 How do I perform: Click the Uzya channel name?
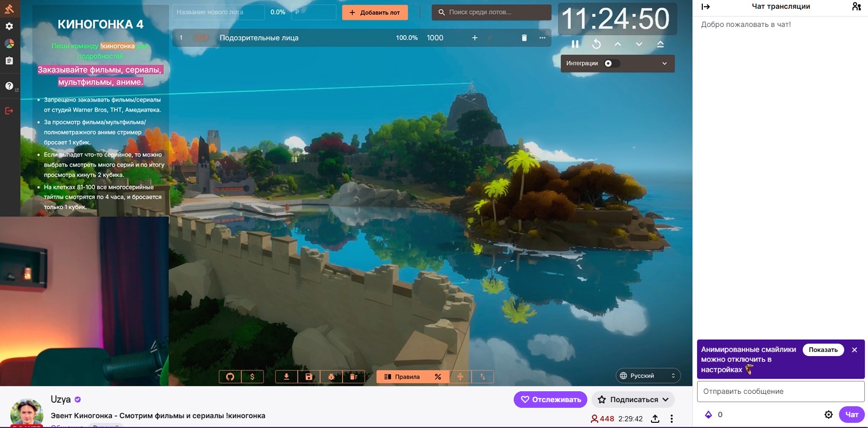click(x=61, y=400)
